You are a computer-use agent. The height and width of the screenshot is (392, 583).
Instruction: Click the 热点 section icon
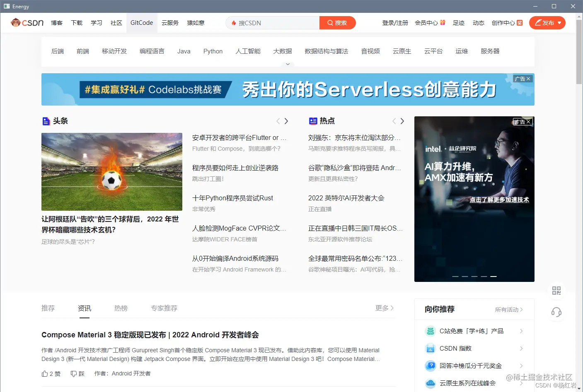click(x=313, y=121)
